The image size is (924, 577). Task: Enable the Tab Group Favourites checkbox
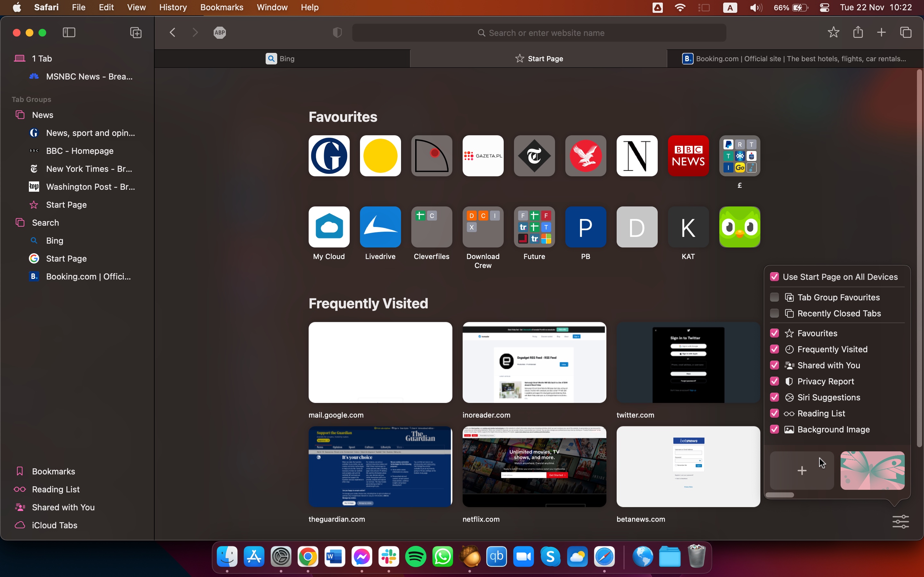click(x=774, y=297)
